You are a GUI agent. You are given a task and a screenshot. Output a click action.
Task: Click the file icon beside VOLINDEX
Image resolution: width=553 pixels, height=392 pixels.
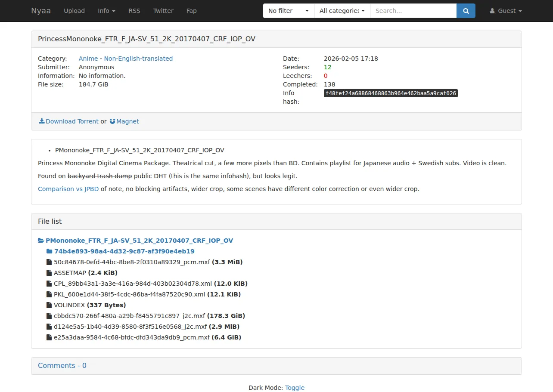49,305
